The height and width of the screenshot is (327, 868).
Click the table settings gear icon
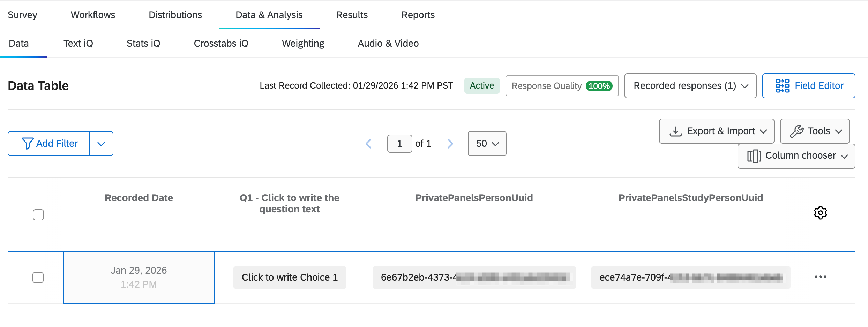820,212
